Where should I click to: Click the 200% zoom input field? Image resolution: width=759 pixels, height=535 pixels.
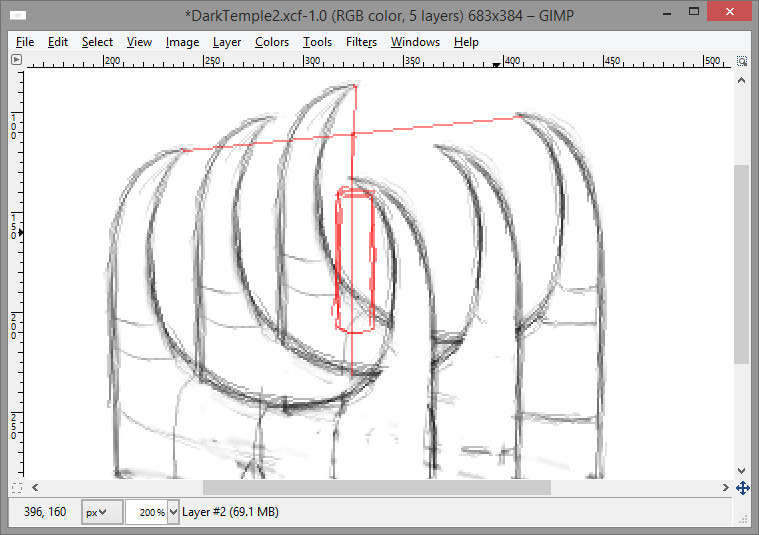click(x=147, y=512)
